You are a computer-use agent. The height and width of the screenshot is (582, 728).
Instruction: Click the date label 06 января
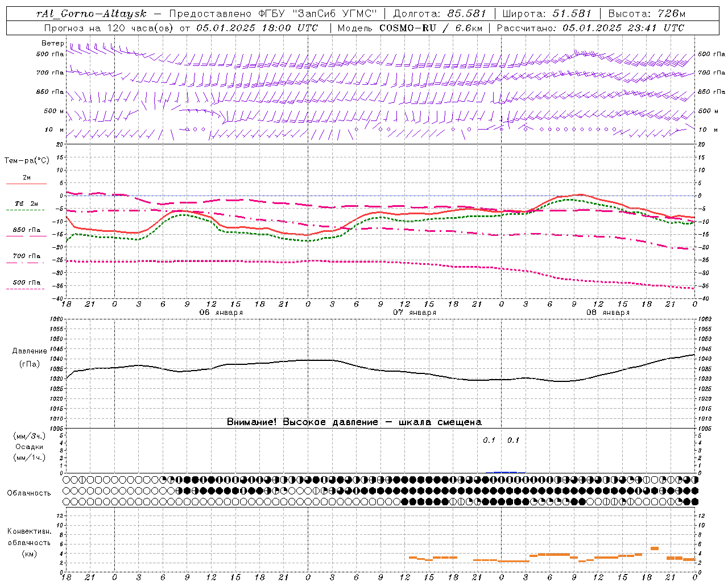pos(221,313)
